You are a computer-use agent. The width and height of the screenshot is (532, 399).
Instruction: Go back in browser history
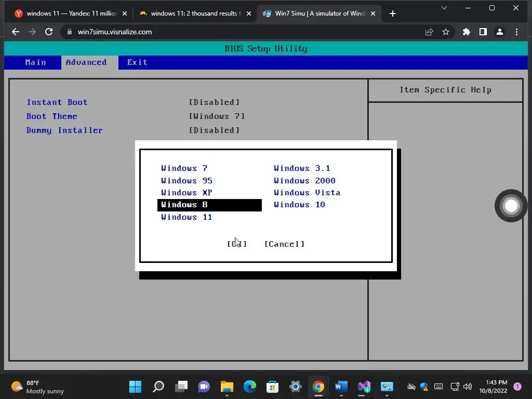[x=15, y=32]
